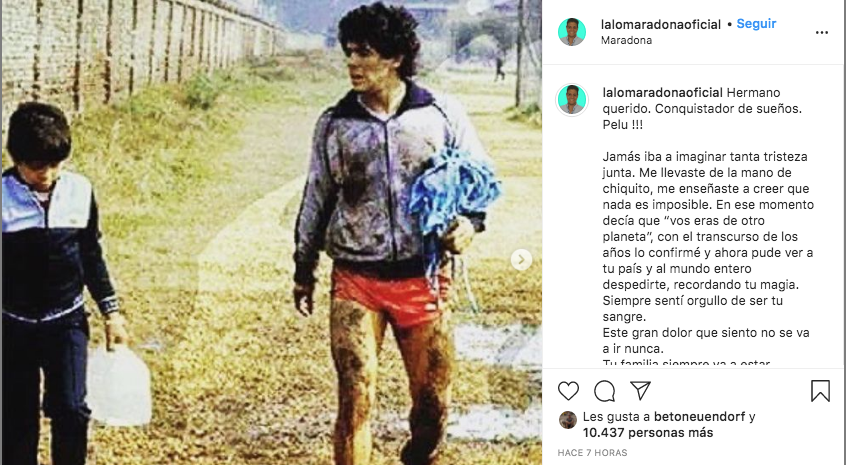Open the three-dot more options menu
Image resolution: width=846 pixels, height=465 pixels.
[x=822, y=32]
